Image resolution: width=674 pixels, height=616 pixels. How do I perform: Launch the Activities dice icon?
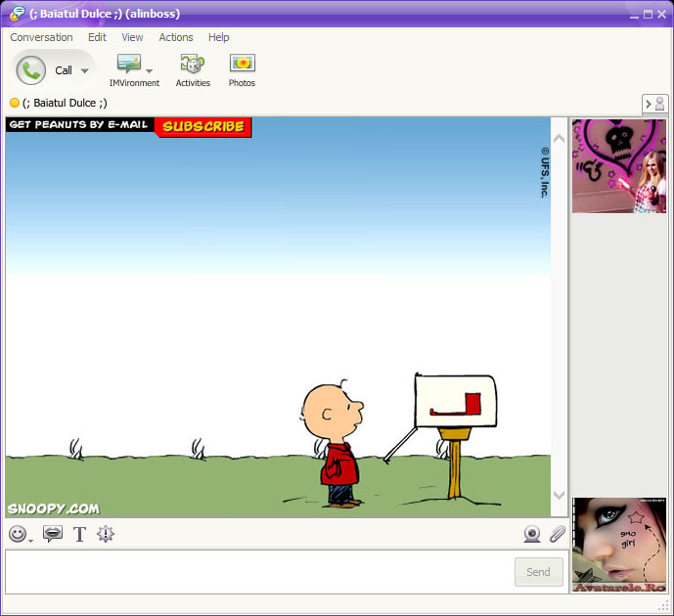[192, 64]
